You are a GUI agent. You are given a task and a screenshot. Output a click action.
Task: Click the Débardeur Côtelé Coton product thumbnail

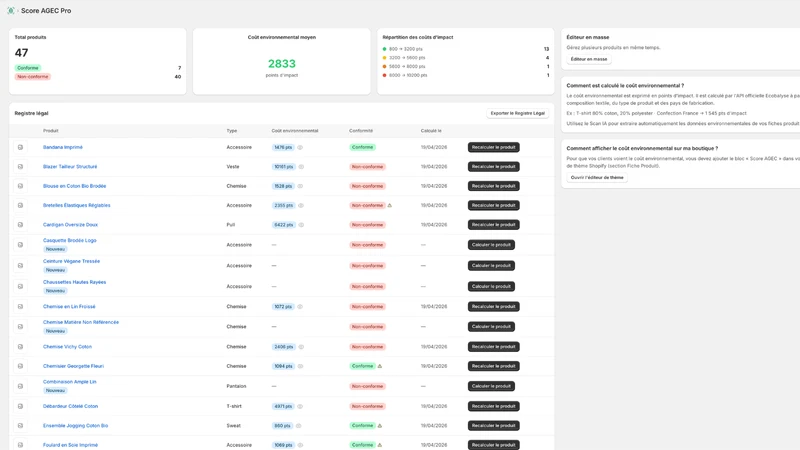click(x=20, y=407)
